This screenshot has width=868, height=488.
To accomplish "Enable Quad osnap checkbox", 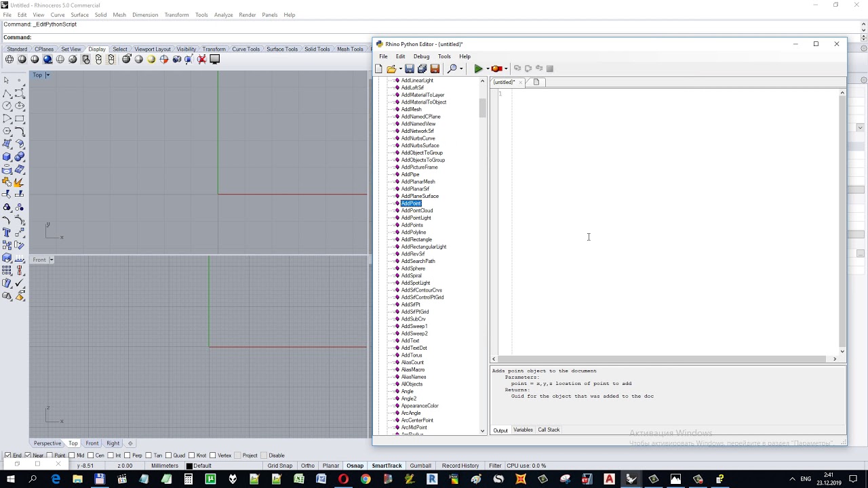I will [167, 455].
